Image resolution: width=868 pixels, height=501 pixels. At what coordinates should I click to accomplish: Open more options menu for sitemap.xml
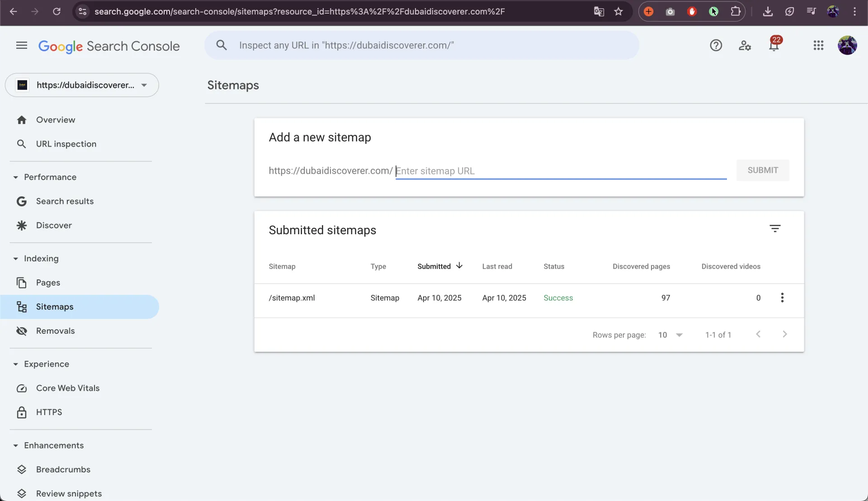click(x=782, y=298)
